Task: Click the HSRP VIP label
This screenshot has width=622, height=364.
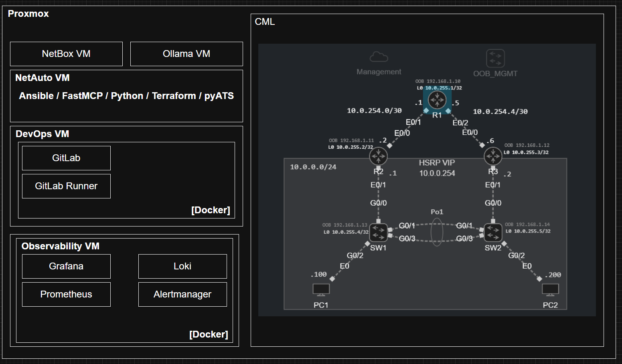Action: point(437,163)
